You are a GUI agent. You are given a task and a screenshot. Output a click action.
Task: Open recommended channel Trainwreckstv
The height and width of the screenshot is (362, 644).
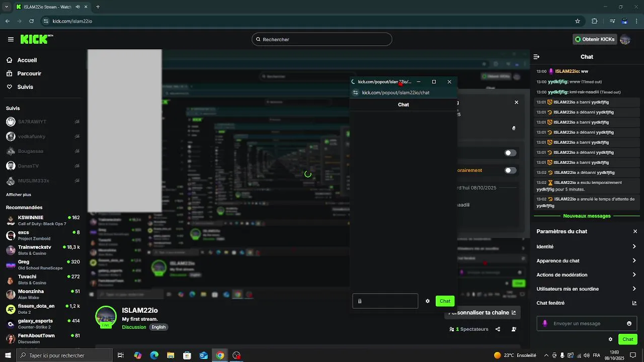tap(43, 250)
